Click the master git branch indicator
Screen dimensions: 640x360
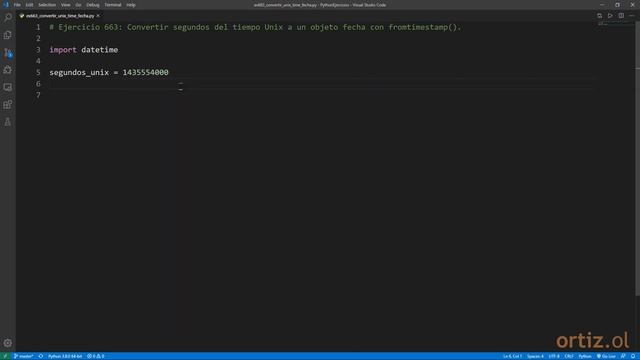pos(23,356)
